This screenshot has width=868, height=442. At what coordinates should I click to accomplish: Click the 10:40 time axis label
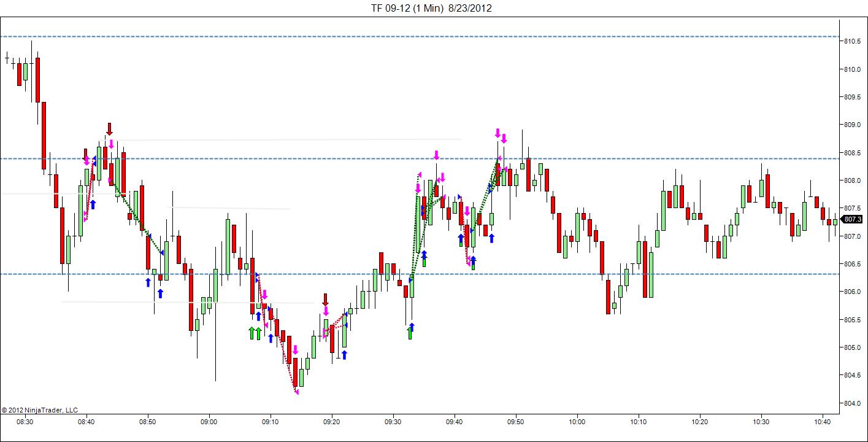click(x=822, y=422)
